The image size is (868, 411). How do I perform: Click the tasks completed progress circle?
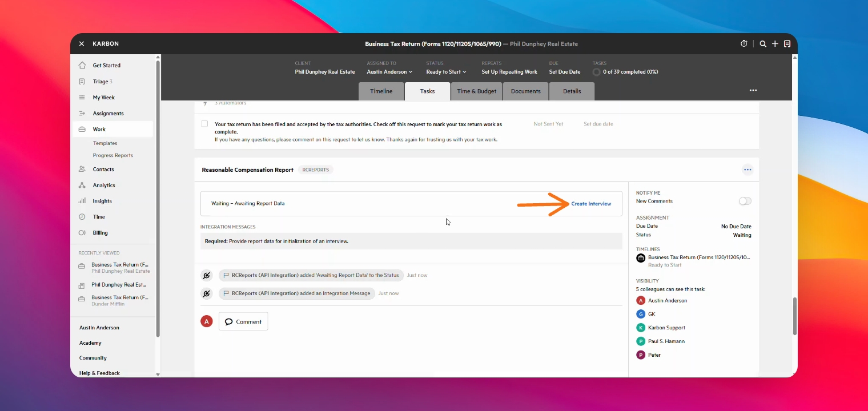click(597, 72)
